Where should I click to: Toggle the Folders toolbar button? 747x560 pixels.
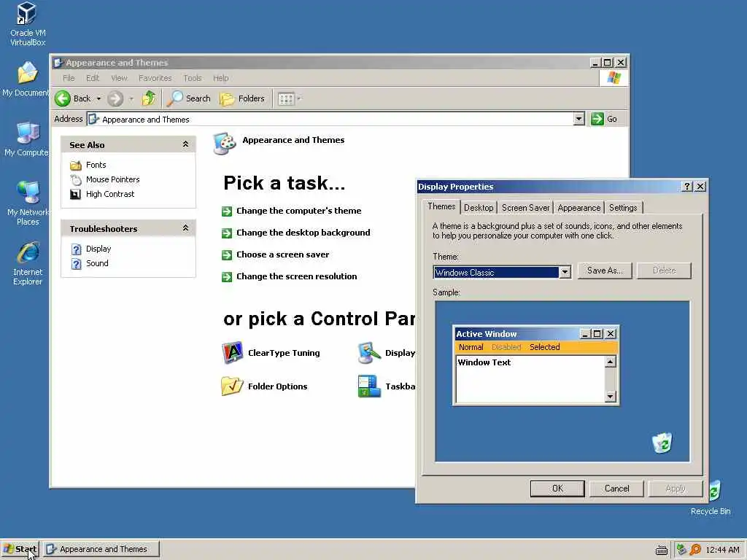[x=242, y=98]
